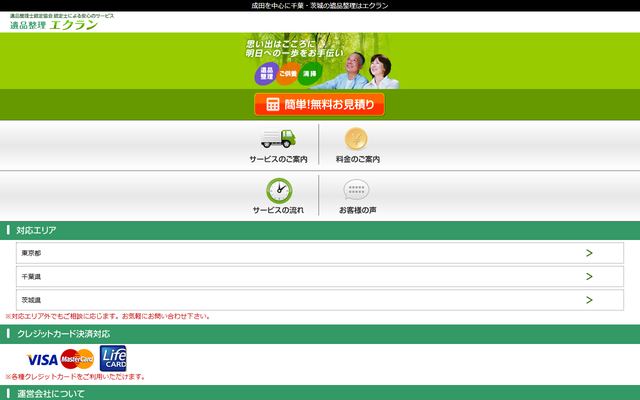
Task: Click the green 清掃 circle badge
Action: point(310,74)
